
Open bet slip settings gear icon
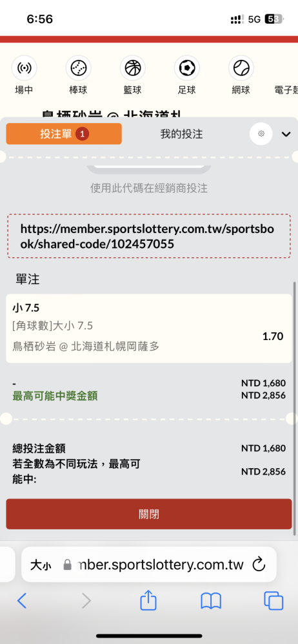pos(261,134)
